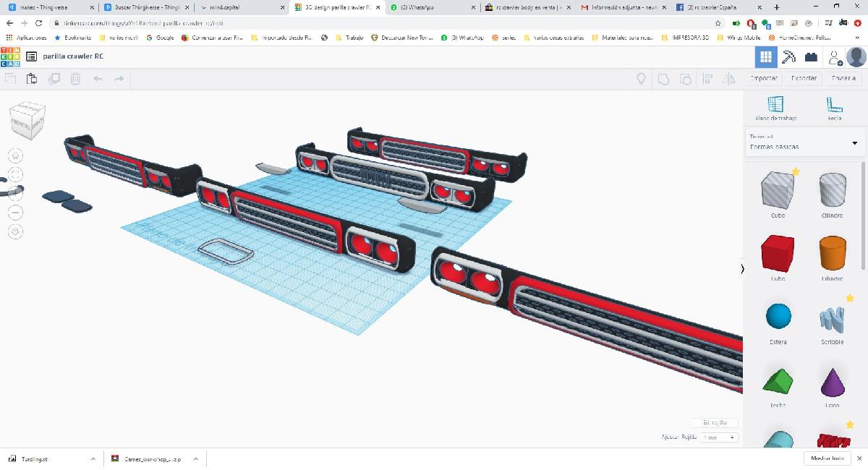Click the Exportar button

pyautogui.click(x=804, y=78)
